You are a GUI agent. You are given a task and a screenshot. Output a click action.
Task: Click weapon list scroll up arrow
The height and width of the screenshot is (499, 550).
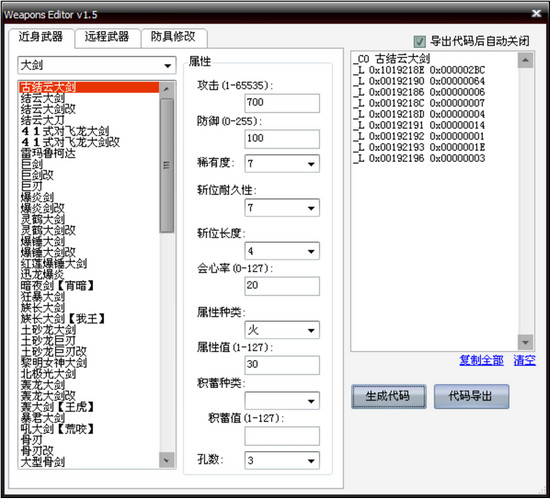(167, 89)
